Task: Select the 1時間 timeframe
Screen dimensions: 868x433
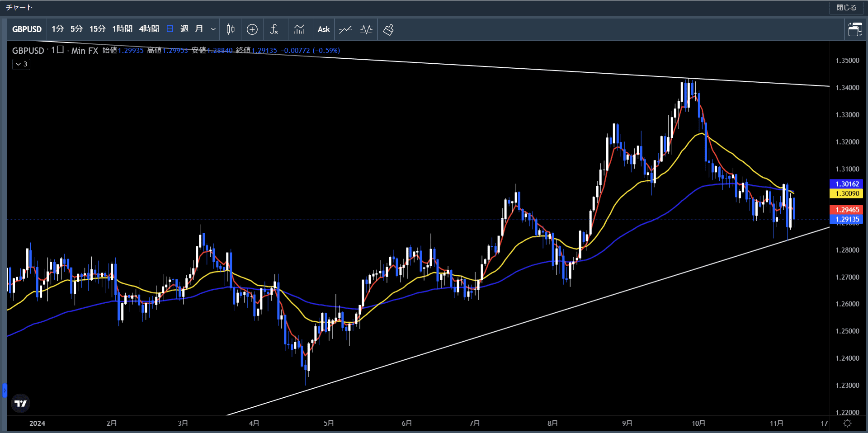Action: (122, 29)
